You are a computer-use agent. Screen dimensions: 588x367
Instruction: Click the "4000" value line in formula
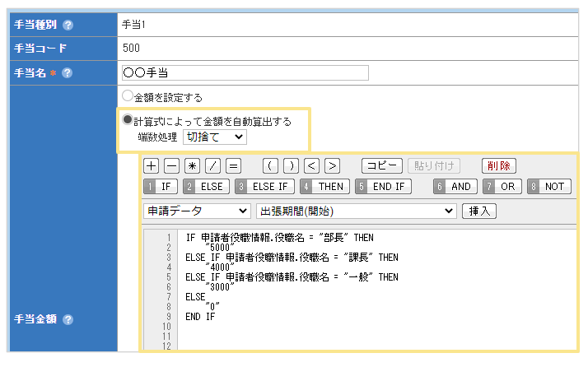click(220, 267)
